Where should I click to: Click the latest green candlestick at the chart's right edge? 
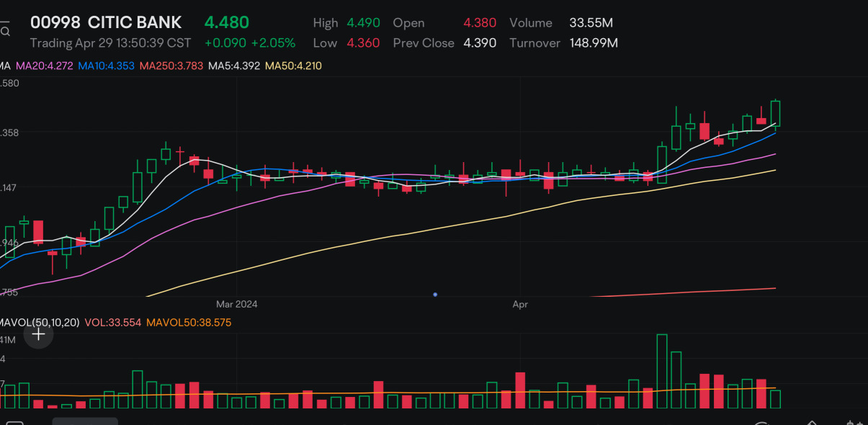coord(775,114)
